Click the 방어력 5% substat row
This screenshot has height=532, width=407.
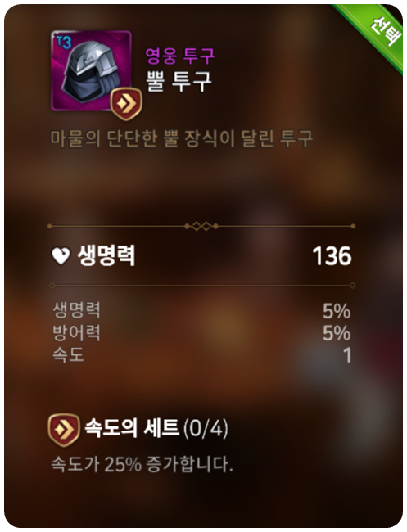pyautogui.click(x=201, y=333)
